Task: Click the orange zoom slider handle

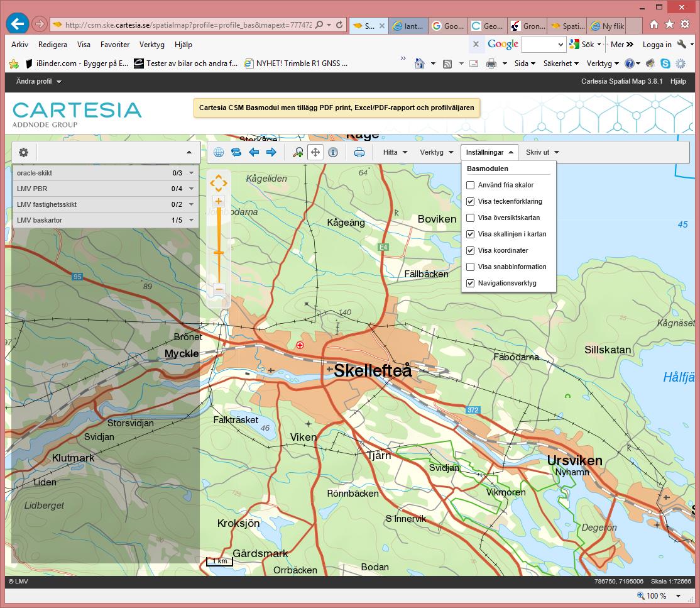Action: click(219, 253)
